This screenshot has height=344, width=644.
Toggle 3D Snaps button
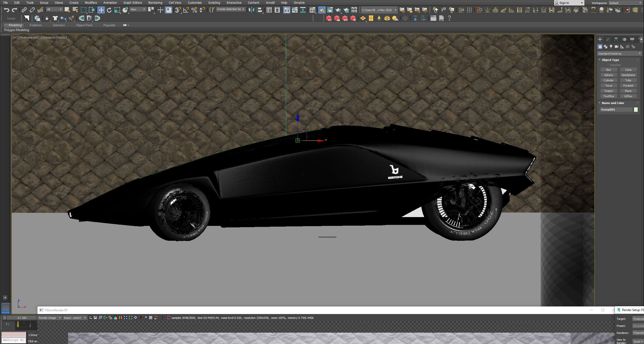178,10
